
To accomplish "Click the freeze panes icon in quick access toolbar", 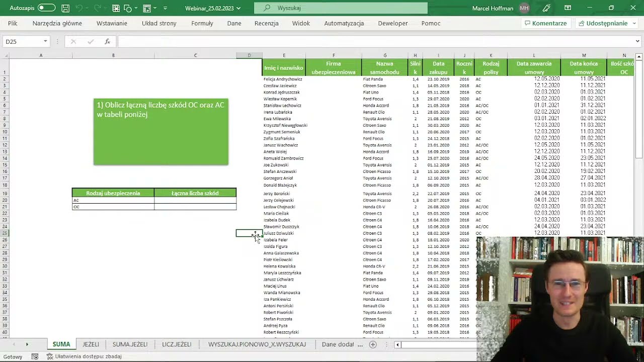I will (x=147, y=8).
